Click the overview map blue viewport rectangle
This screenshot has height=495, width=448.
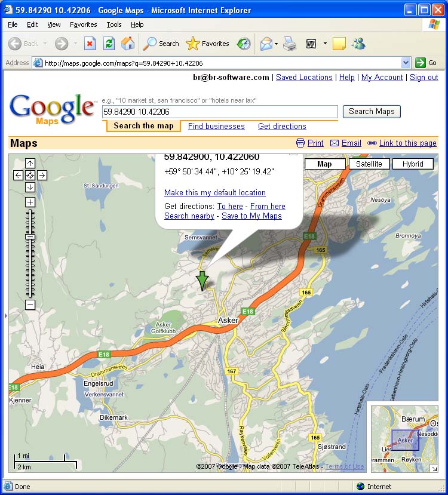pyautogui.click(x=406, y=440)
